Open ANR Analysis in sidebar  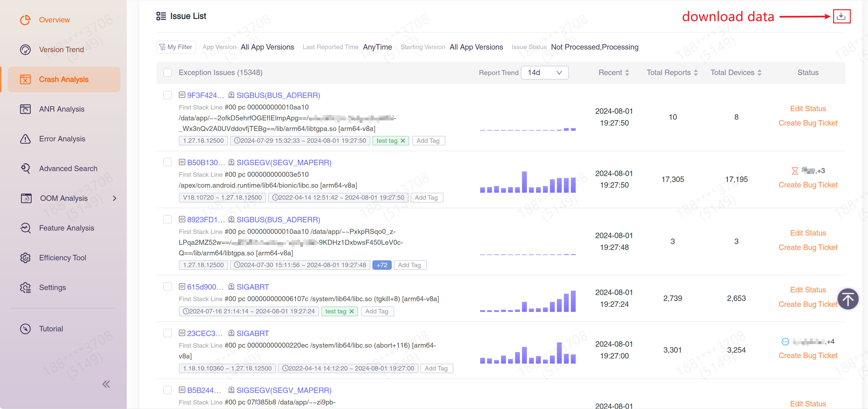click(64, 109)
